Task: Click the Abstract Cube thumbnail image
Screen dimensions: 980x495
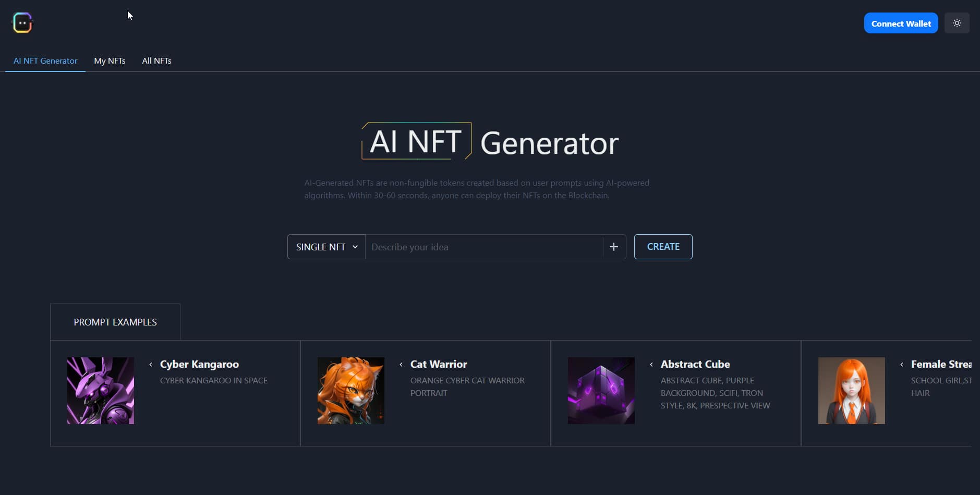Action: click(x=601, y=391)
